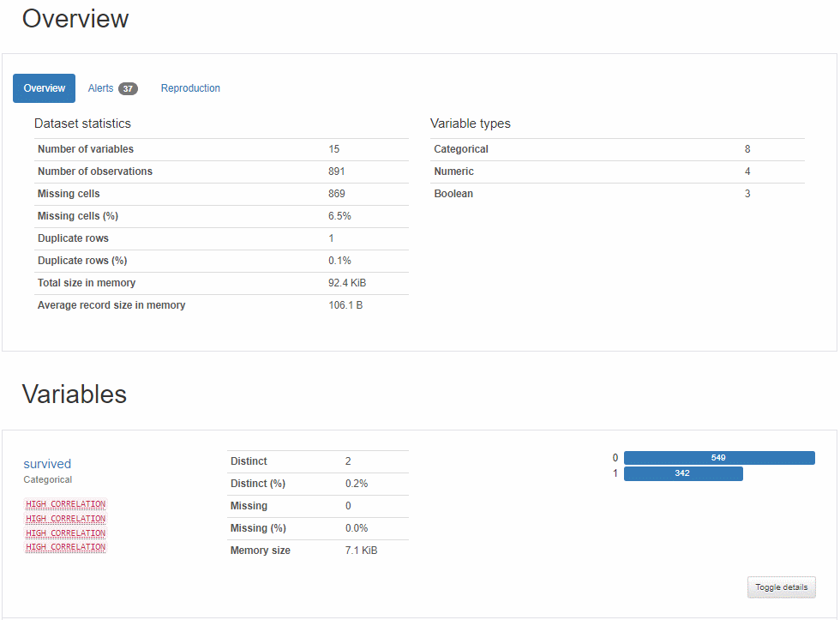Click the Missing cells (%) value 6.5%
The height and width of the screenshot is (620, 840).
339,216
